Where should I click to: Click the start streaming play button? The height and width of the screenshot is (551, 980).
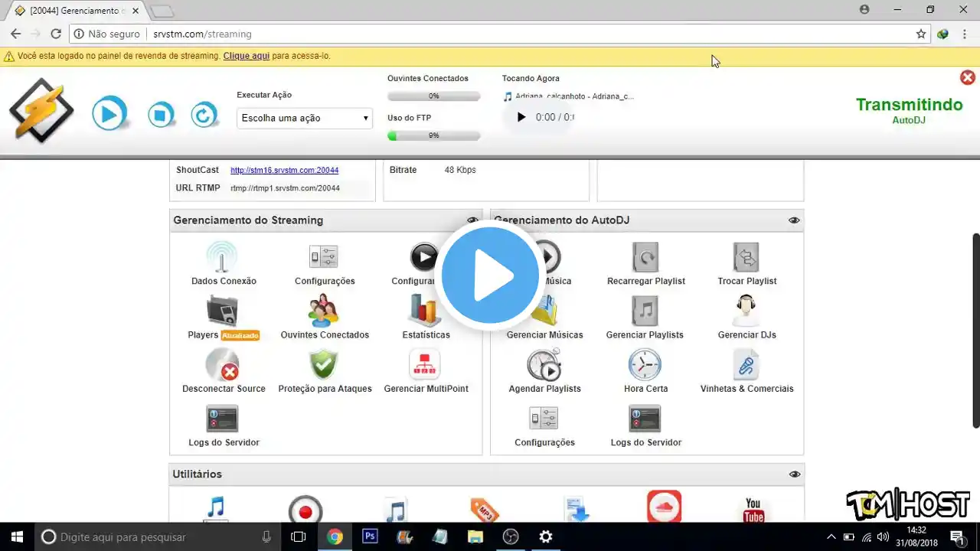pyautogui.click(x=109, y=115)
